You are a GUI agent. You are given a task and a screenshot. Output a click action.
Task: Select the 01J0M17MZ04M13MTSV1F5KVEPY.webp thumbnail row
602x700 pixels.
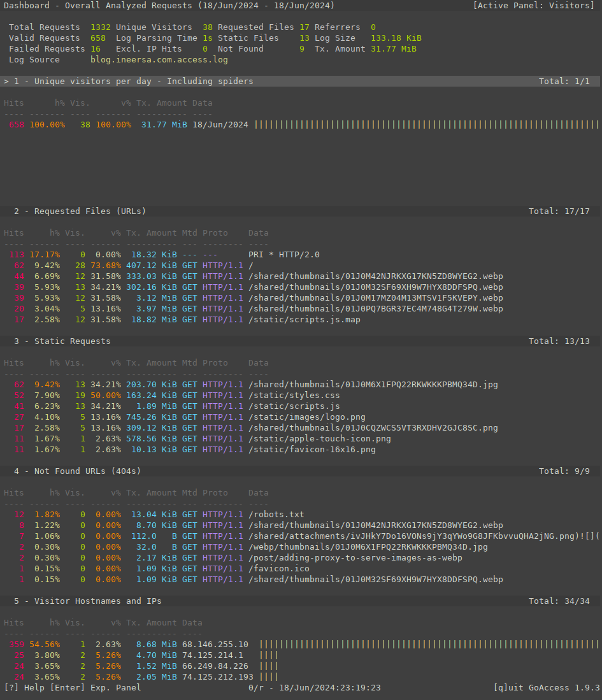tap(300, 297)
